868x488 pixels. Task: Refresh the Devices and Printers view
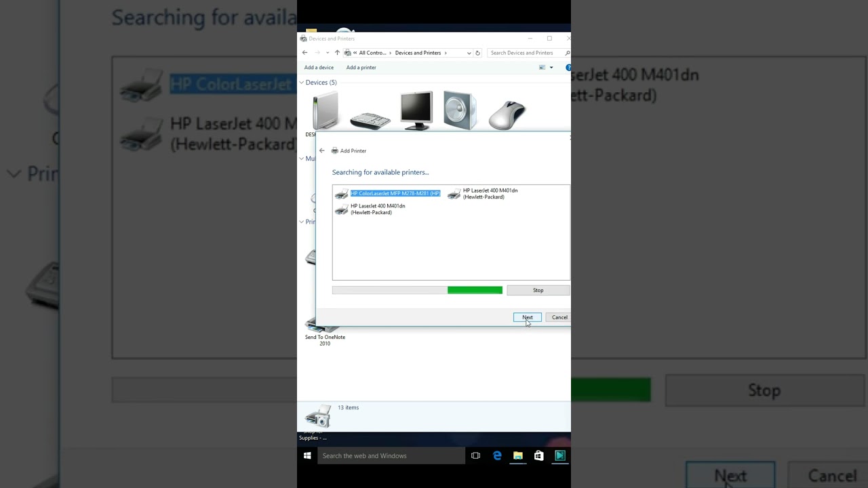point(477,53)
